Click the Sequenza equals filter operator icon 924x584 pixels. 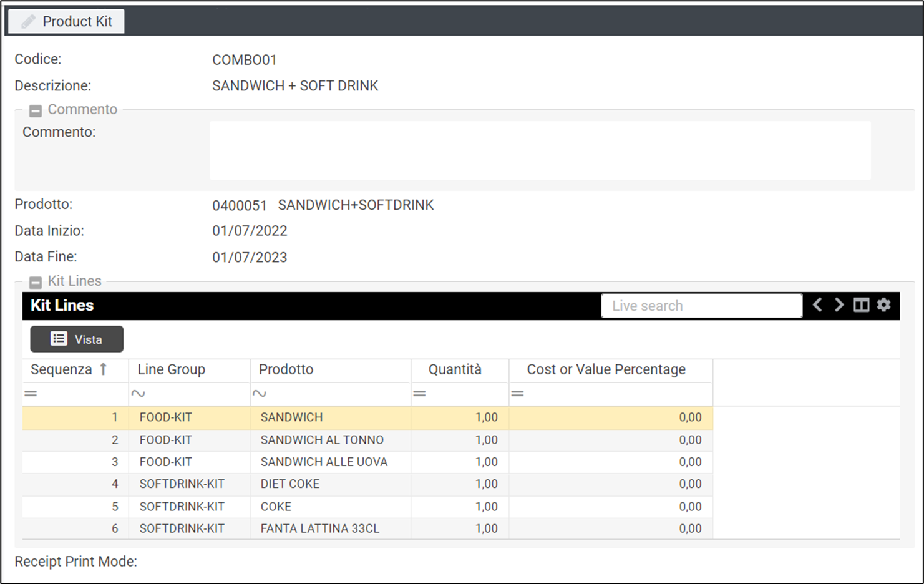pos(31,394)
